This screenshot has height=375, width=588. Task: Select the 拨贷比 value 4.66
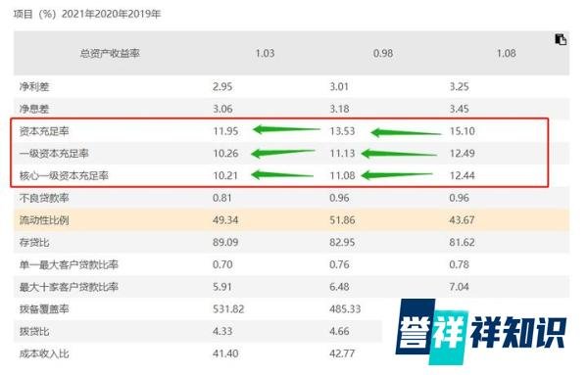[339, 332]
